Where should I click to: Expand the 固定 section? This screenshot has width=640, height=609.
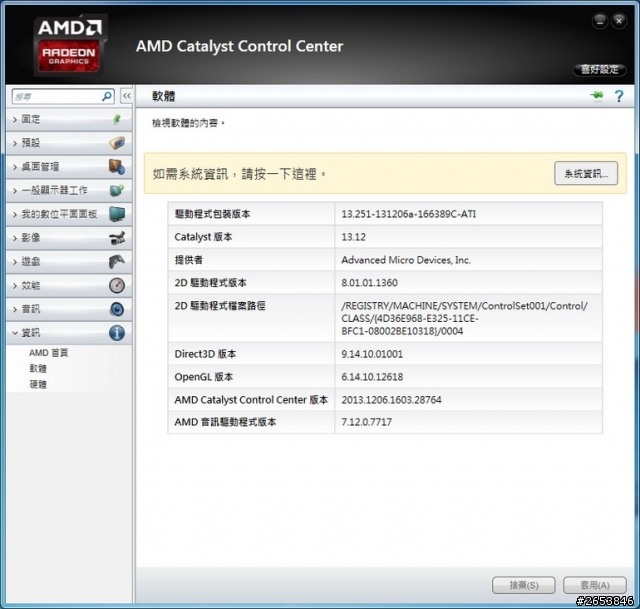coord(15,120)
